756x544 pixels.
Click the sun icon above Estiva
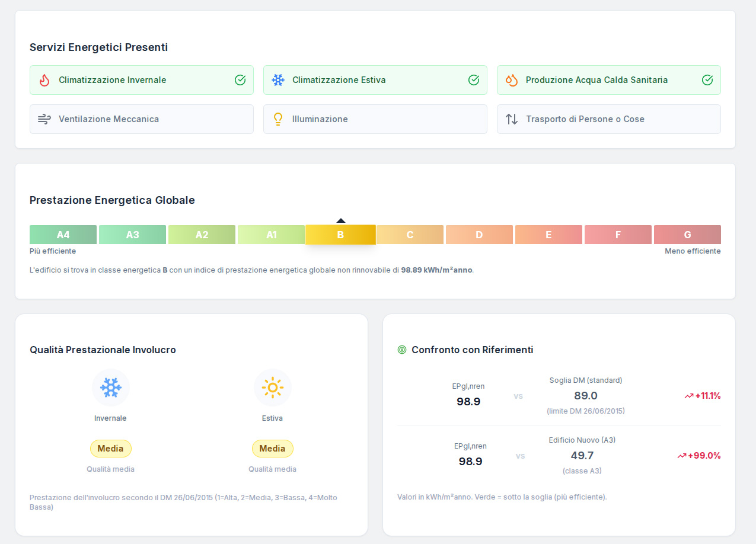pyautogui.click(x=272, y=388)
